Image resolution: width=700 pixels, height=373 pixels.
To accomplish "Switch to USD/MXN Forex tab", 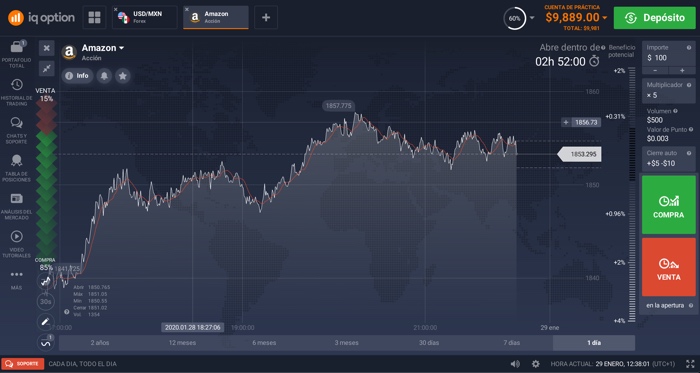I will (145, 17).
